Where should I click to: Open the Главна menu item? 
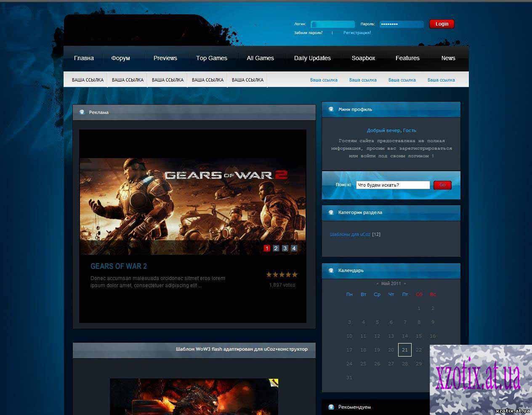click(84, 58)
